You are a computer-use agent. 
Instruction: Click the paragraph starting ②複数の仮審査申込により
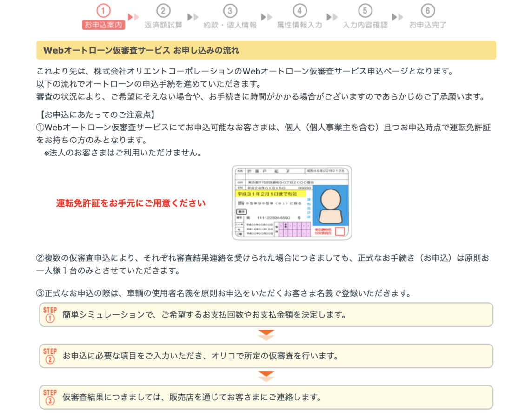[263, 264]
